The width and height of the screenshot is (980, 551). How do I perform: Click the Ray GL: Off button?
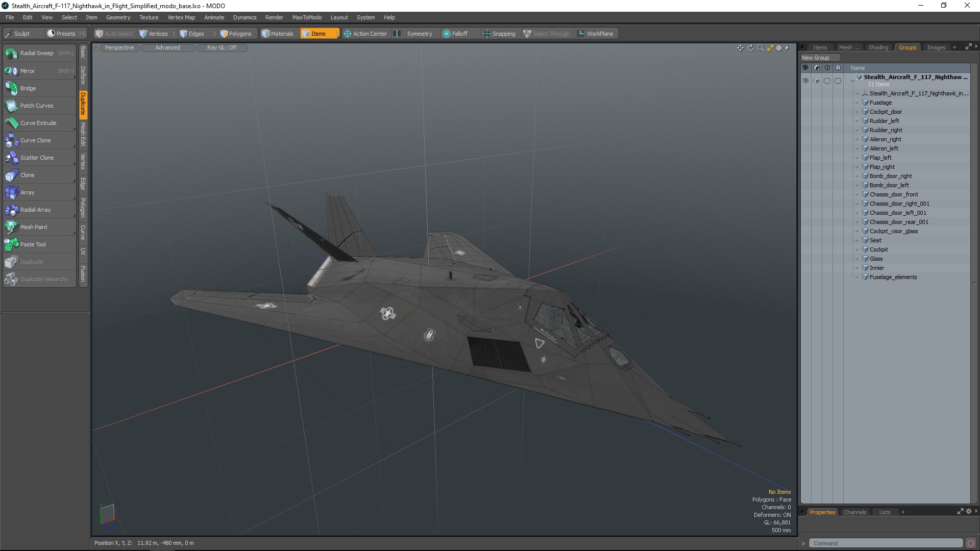222,47
